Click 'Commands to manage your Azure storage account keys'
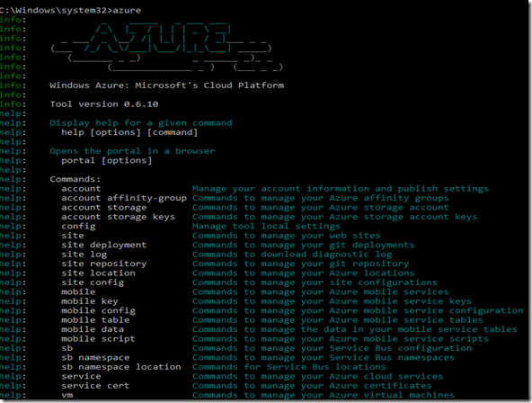This screenshot has width=532, height=403. [334, 217]
